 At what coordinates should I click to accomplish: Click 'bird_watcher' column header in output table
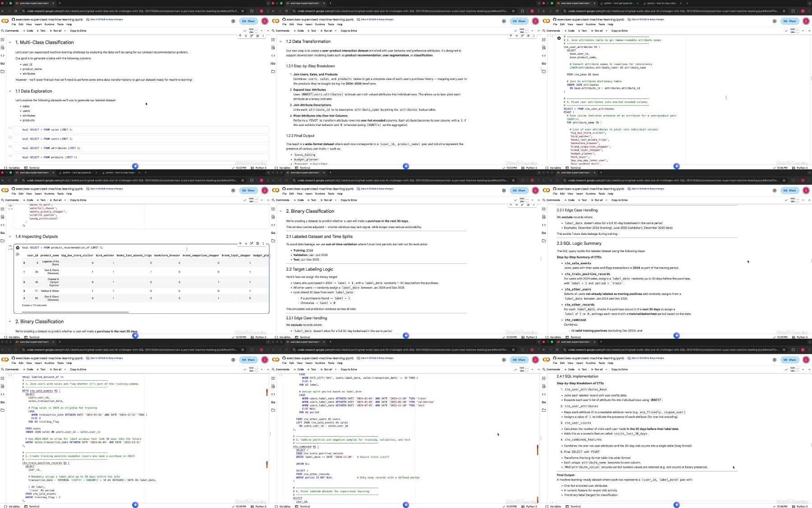pos(105,256)
